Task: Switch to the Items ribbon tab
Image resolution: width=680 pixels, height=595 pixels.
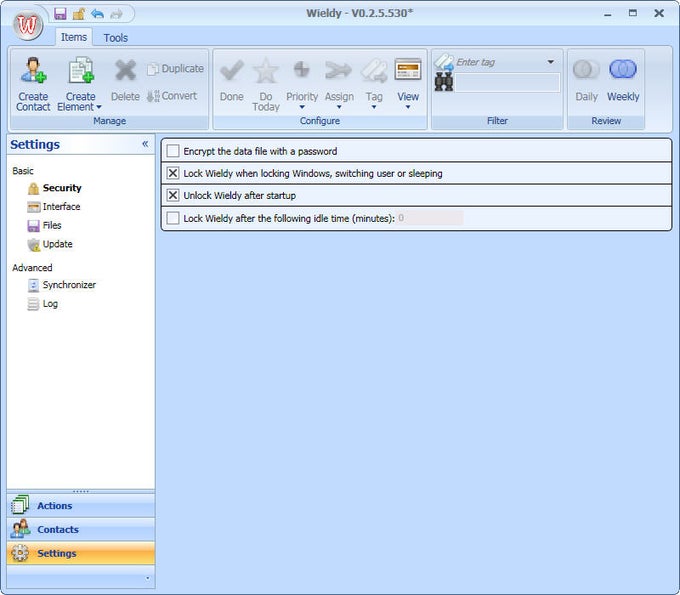Action: [74, 38]
